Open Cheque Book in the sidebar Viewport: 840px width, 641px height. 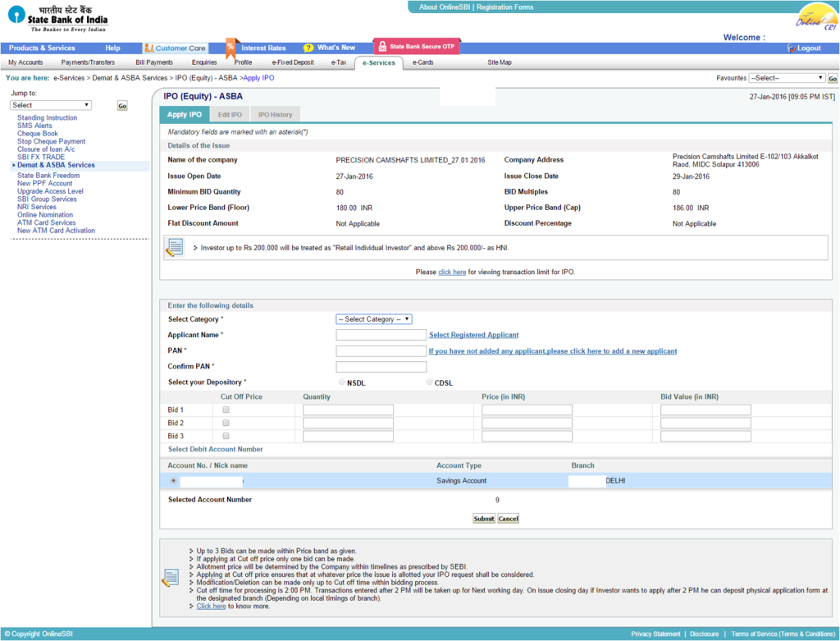pyautogui.click(x=38, y=134)
